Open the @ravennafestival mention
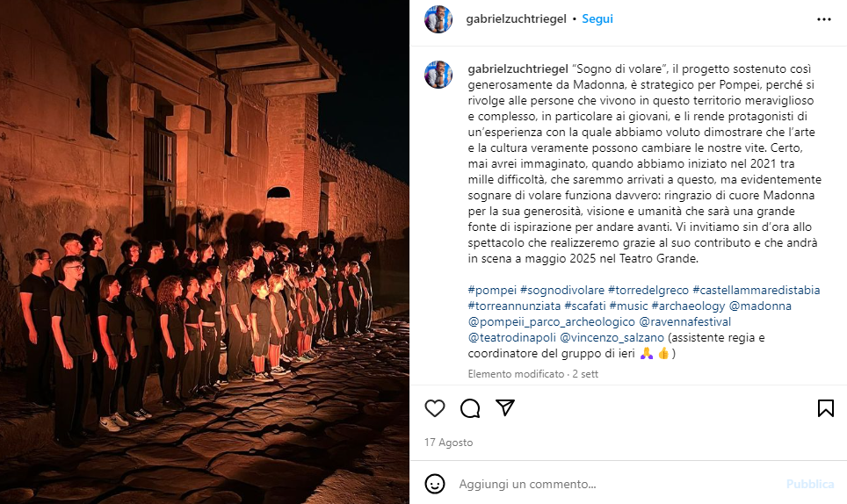 point(685,322)
